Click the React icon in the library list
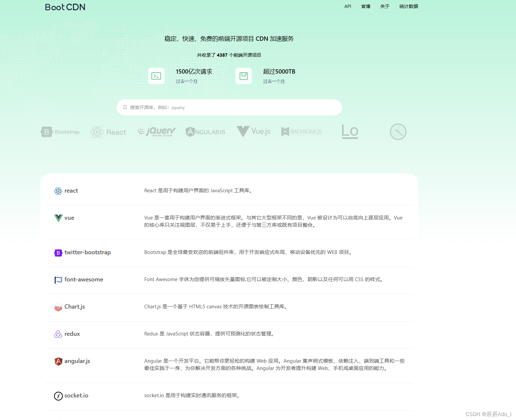This screenshot has width=516, height=420. [58, 191]
